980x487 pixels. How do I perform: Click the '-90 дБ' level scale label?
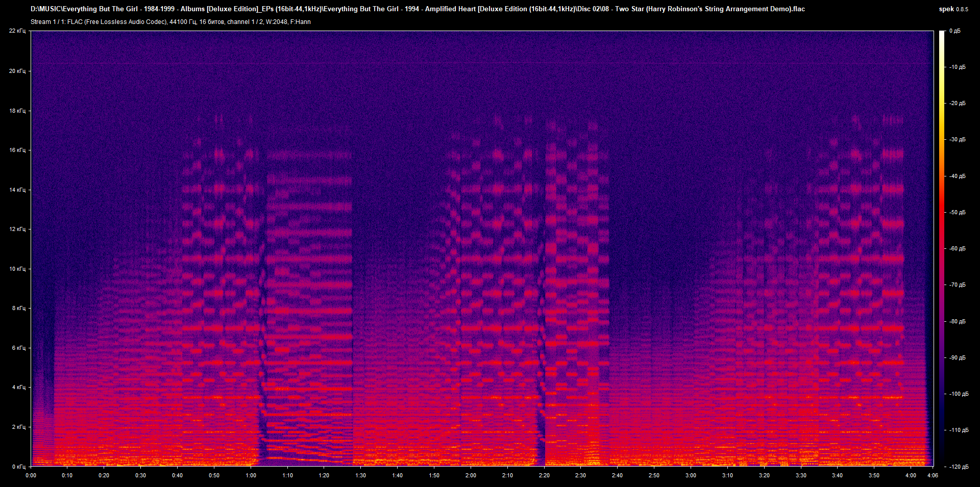(957, 358)
